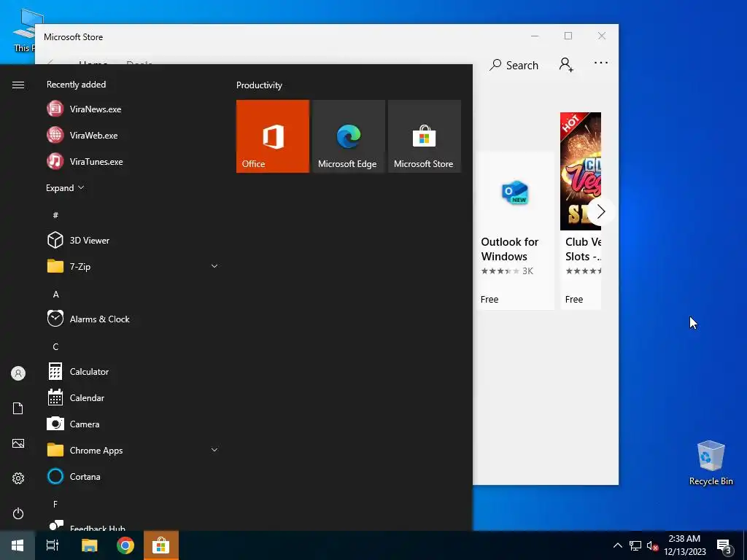Open Feedback Hub

coord(131,526)
